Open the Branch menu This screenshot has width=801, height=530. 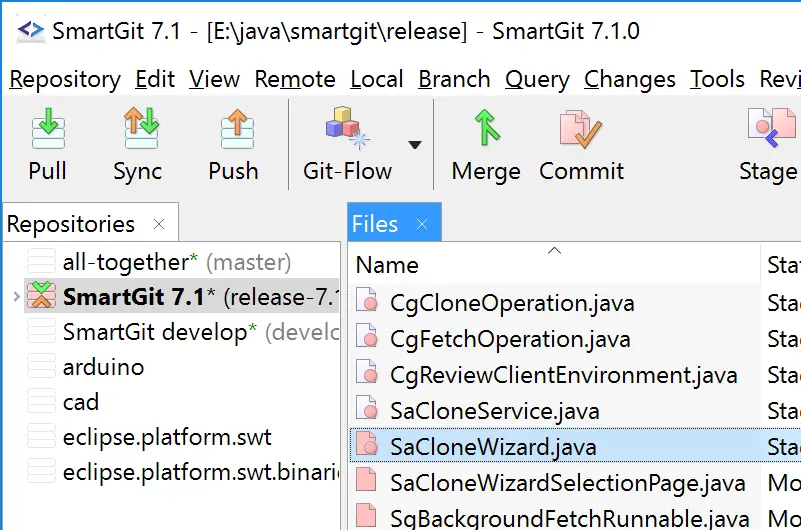pos(454,80)
